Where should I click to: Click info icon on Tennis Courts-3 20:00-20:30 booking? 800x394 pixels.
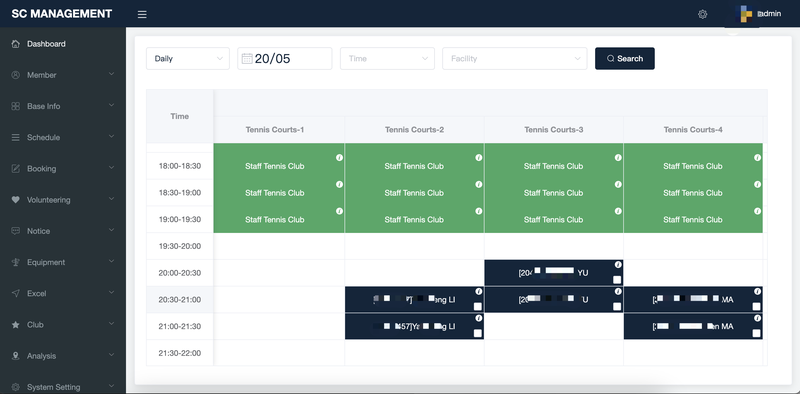pyautogui.click(x=618, y=264)
